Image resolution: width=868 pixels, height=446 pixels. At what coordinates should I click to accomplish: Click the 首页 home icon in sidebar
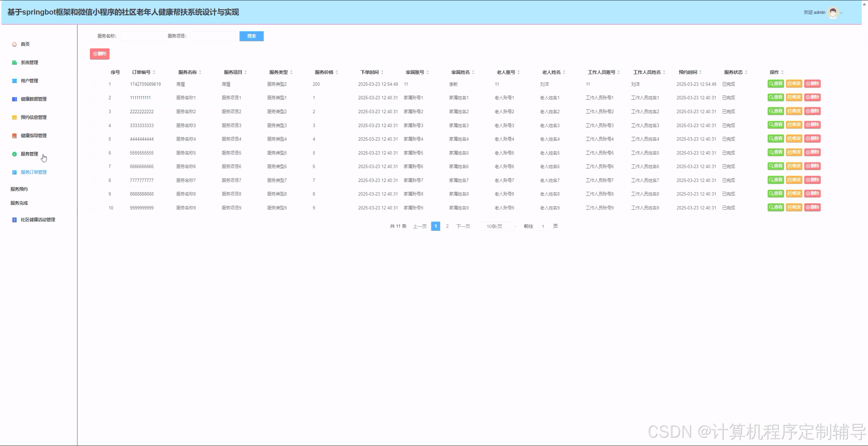[14, 44]
